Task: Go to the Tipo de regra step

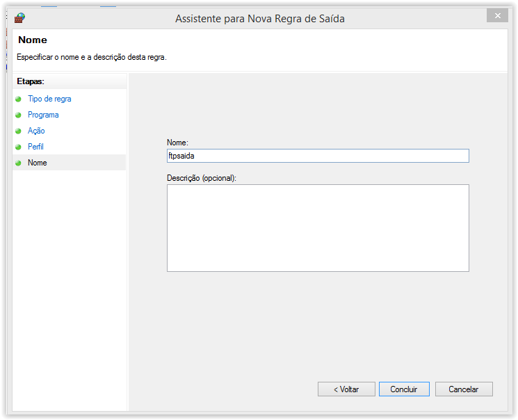Action: [x=49, y=99]
